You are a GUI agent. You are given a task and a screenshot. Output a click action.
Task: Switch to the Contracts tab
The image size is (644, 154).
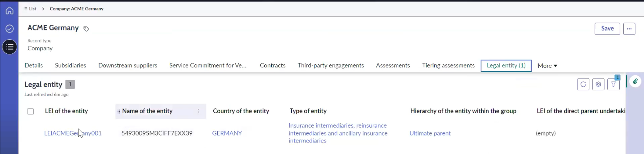pos(272,66)
